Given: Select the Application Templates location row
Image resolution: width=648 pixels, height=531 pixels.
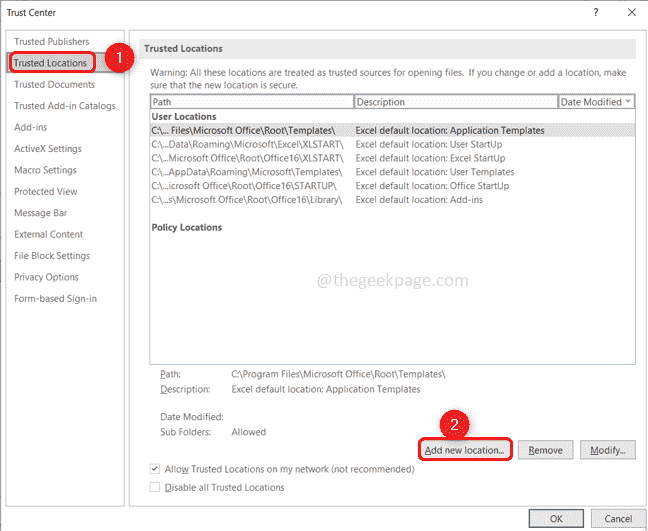Looking at the screenshot, I should pyautogui.click(x=350, y=130).
